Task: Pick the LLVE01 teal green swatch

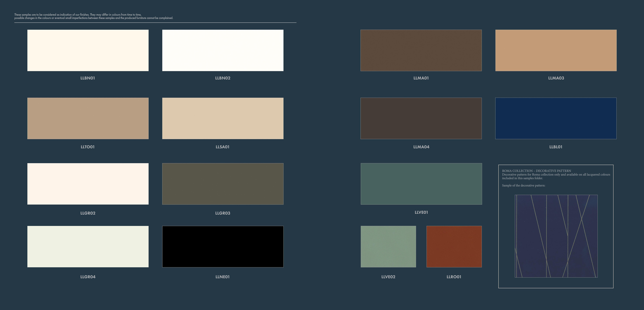Action: point(421,184)
